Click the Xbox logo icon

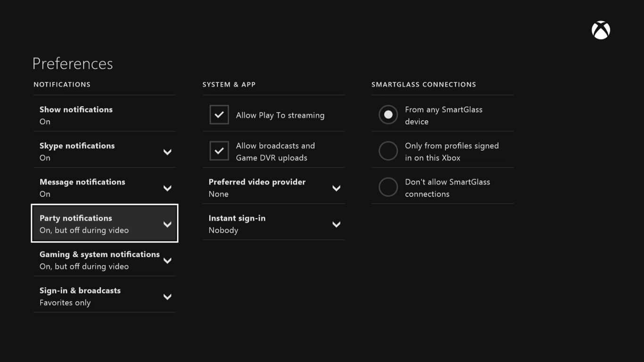(x=601, y=30)
